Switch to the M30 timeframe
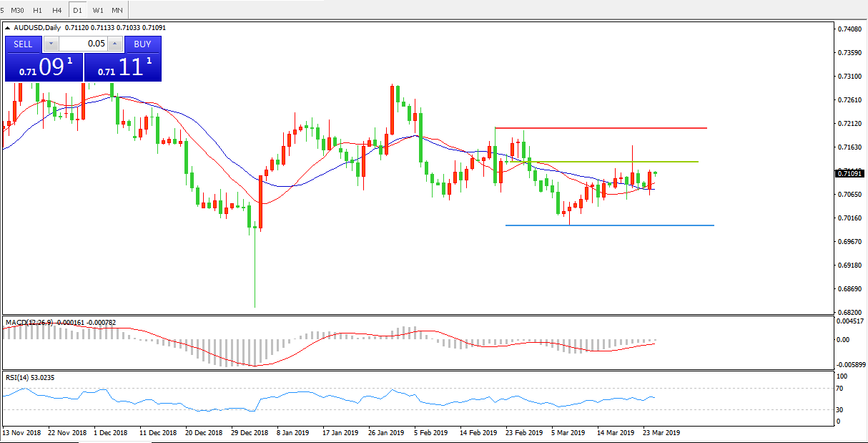Image resolution: width=868 pixels, height=443 pixels. tap(17, 10)
